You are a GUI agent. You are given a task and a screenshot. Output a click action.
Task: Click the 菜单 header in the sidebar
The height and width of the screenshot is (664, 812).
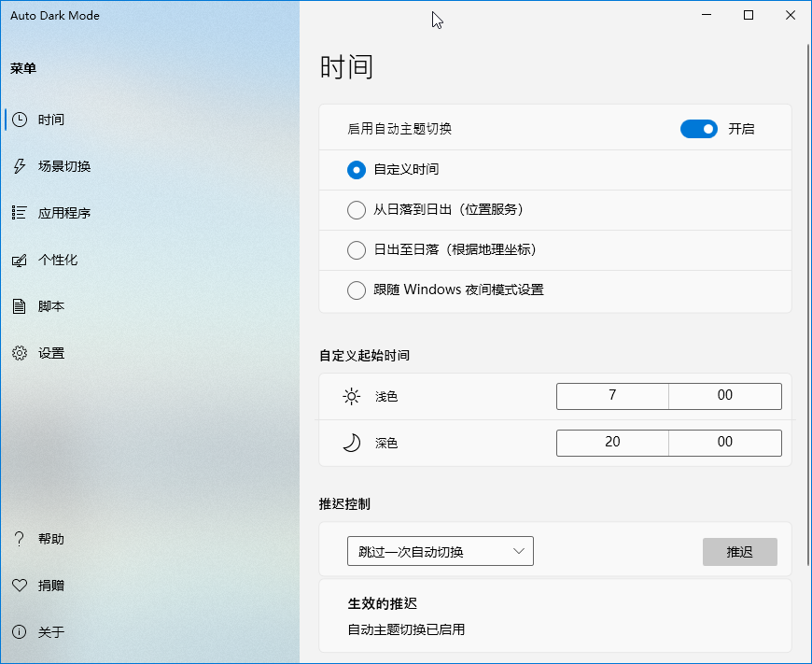(23, 68)
